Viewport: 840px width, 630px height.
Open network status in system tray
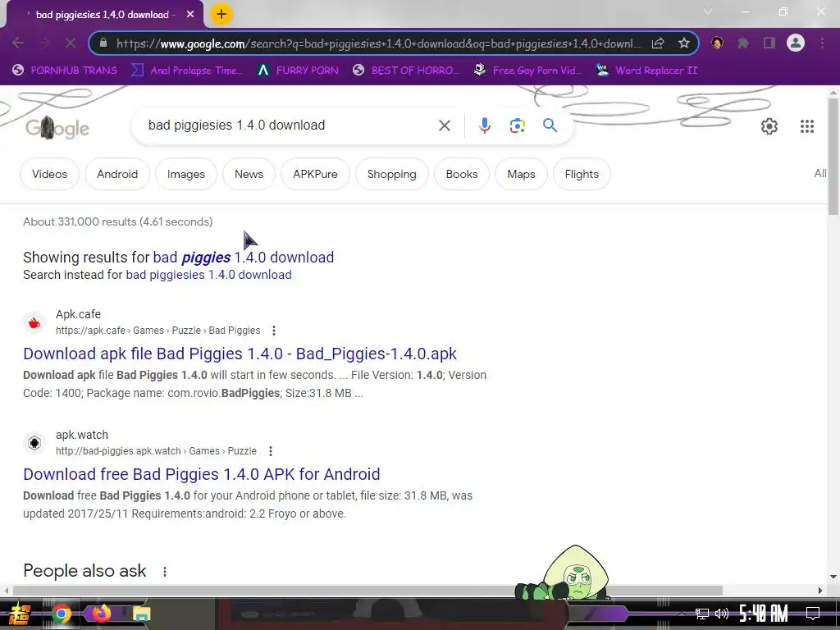tap(702, 614)
